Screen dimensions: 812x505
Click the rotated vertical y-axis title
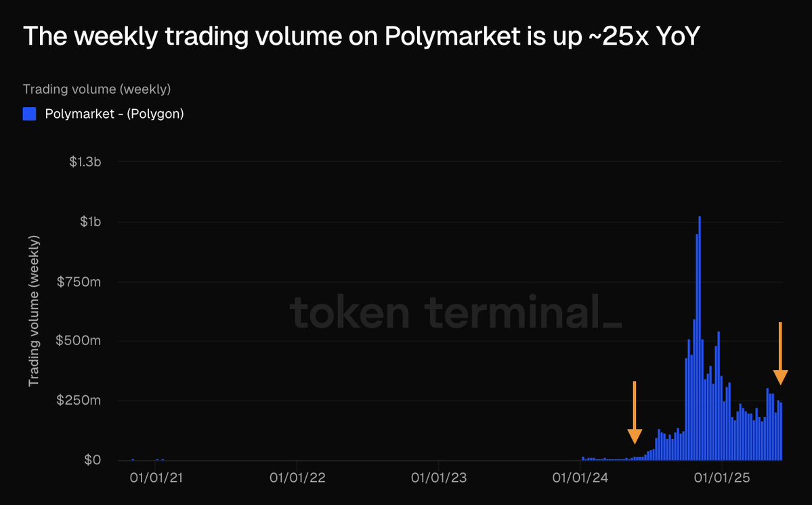pos(34,311)
